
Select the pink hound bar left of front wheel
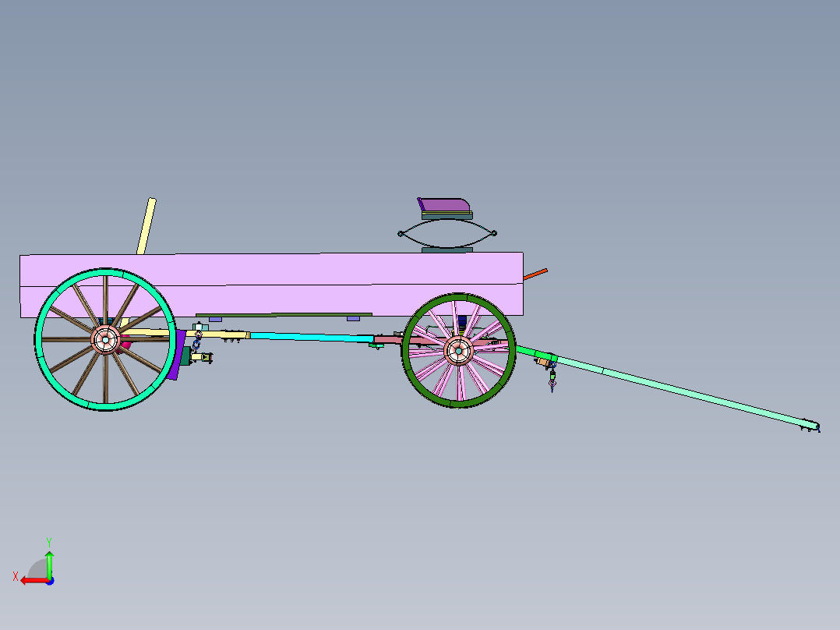[389, 339]
